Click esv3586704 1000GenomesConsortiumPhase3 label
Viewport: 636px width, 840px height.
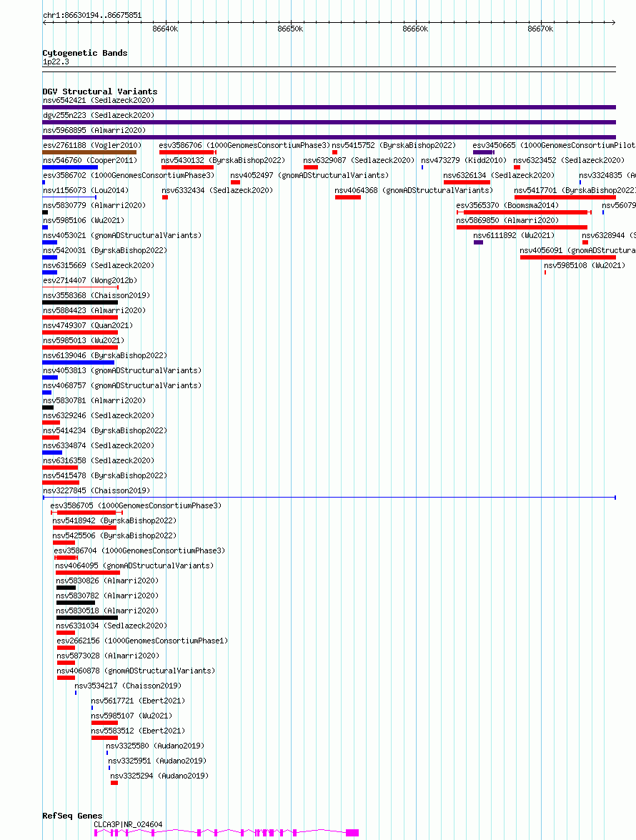pyautogui.click(x=140, y=550)
